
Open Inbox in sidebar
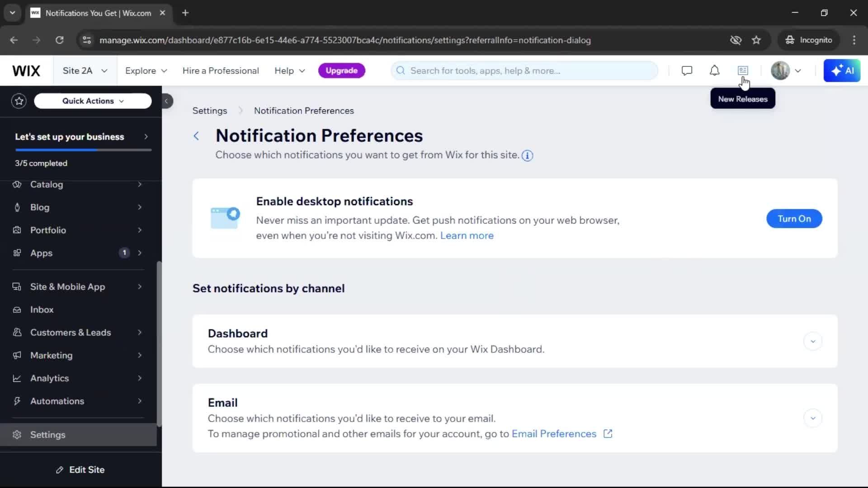pos(78,310)
